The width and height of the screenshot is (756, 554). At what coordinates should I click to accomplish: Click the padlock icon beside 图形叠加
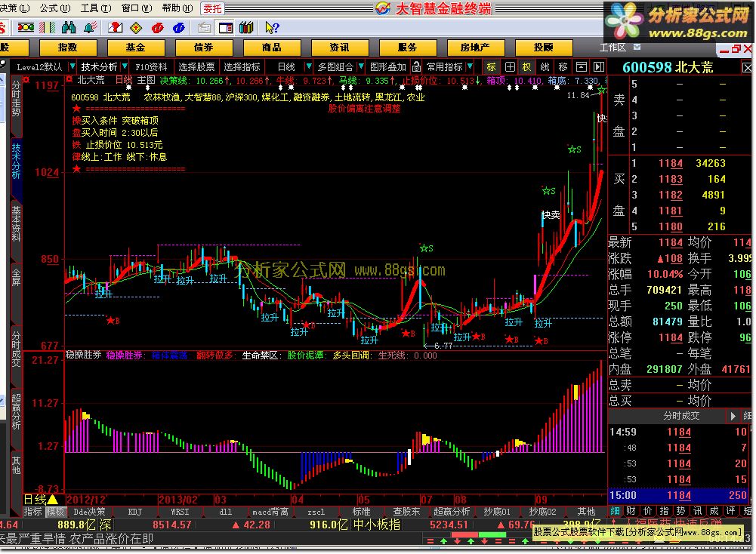[x=417, y=66]
